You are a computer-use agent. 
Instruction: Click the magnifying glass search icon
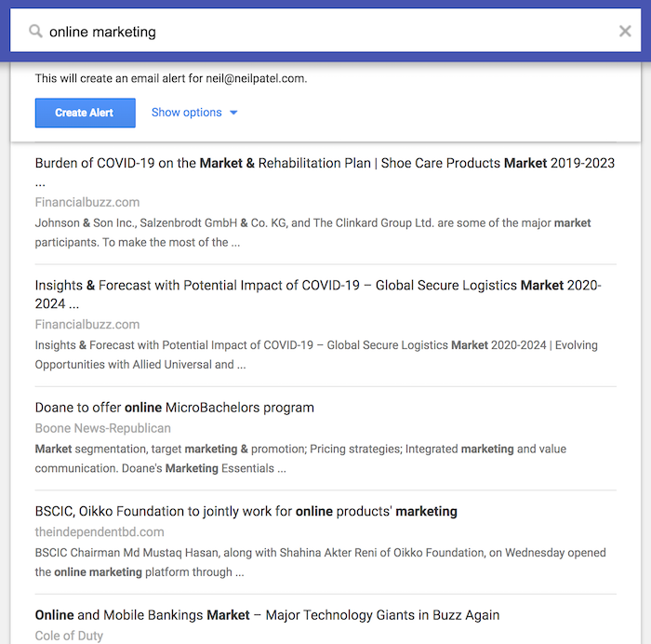[x=35, y=31]
